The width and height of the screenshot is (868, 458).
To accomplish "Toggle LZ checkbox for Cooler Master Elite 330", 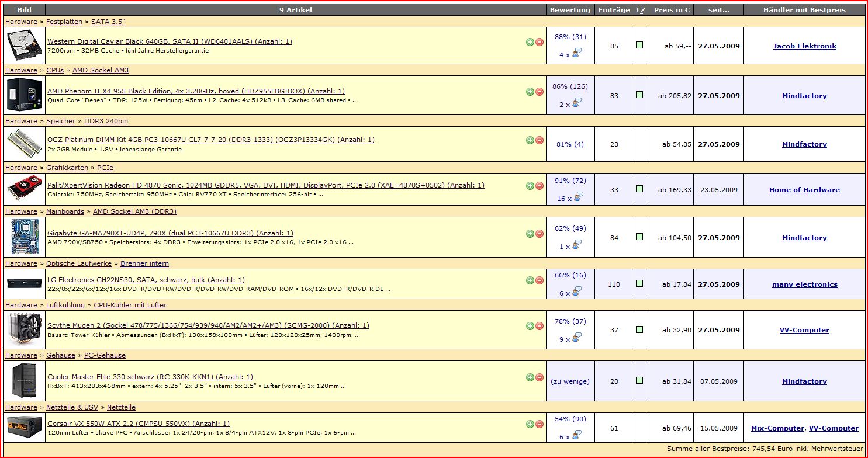I will tap(639, 380).
